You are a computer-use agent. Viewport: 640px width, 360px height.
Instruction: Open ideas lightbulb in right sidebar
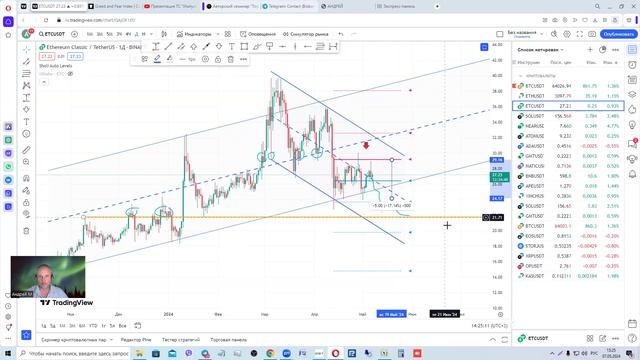pos(632,124)
